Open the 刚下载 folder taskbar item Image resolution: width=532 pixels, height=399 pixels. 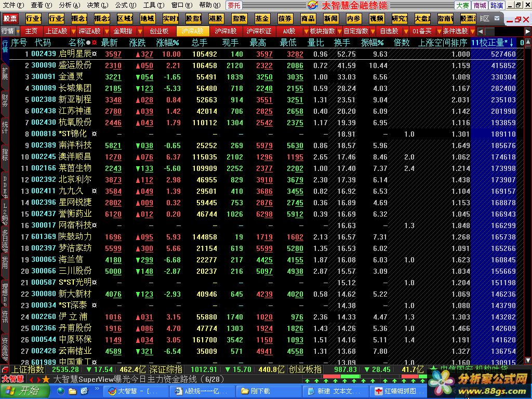[268, 391]
